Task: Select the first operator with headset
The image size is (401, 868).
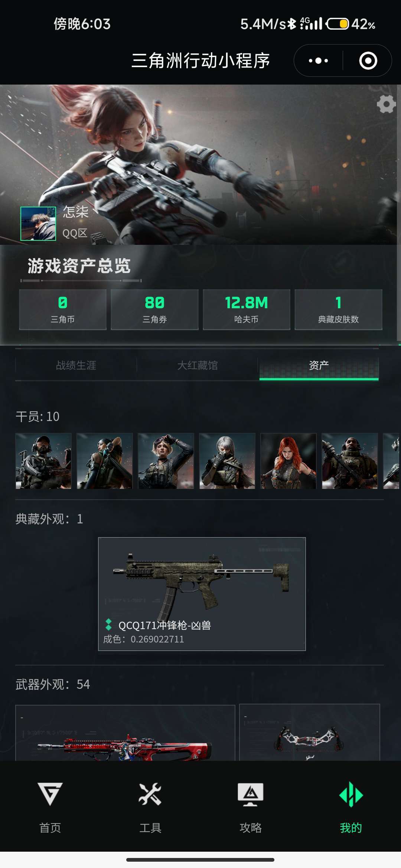Action: (43, 461)
